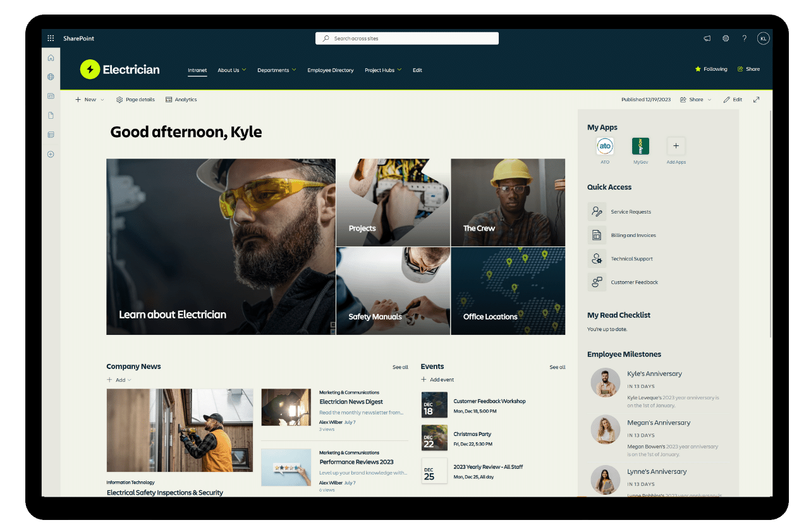Open the New dropdown in command bar
811x532 pixels.
point(90,100)
